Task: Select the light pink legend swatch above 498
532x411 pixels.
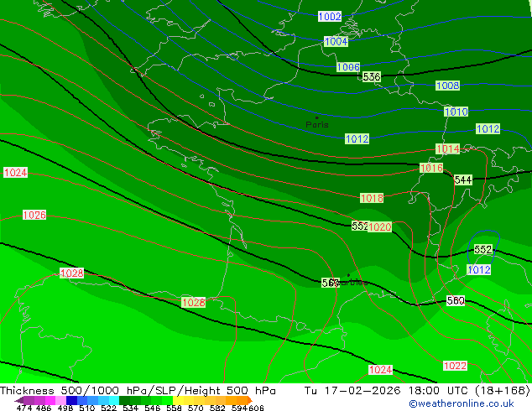Action: 60,400
